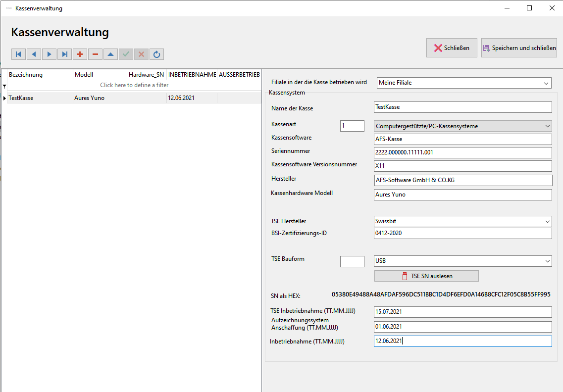Refresh data with circular arrow icon
Image resolution: width=563 pixels, height=392 pixels.
156,54
